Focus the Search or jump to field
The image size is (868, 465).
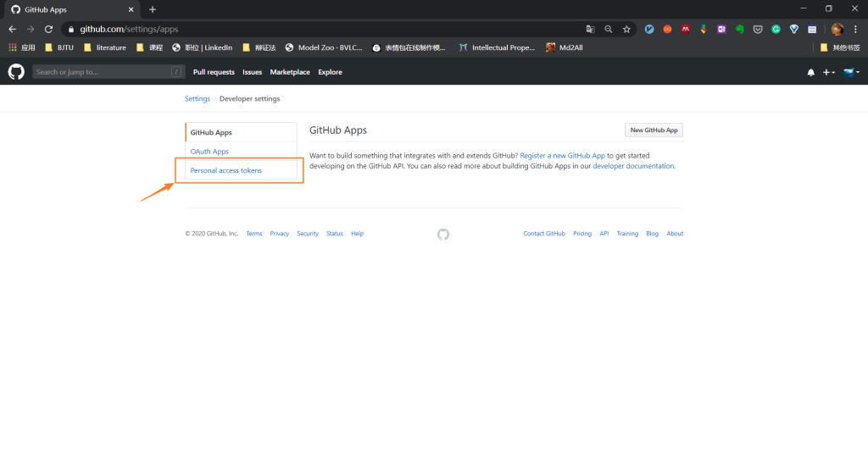pos(108,72)
